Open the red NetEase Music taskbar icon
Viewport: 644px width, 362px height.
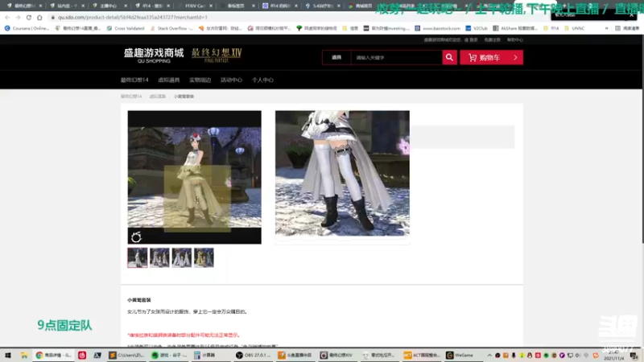click(x=82, y=355)
